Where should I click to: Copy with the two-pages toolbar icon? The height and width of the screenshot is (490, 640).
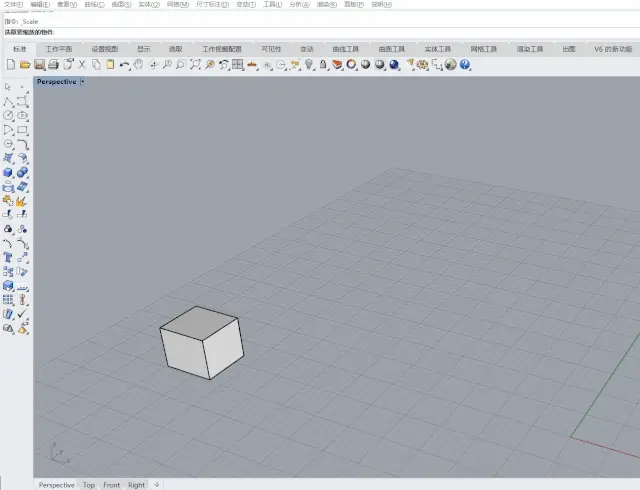(96, 65)
